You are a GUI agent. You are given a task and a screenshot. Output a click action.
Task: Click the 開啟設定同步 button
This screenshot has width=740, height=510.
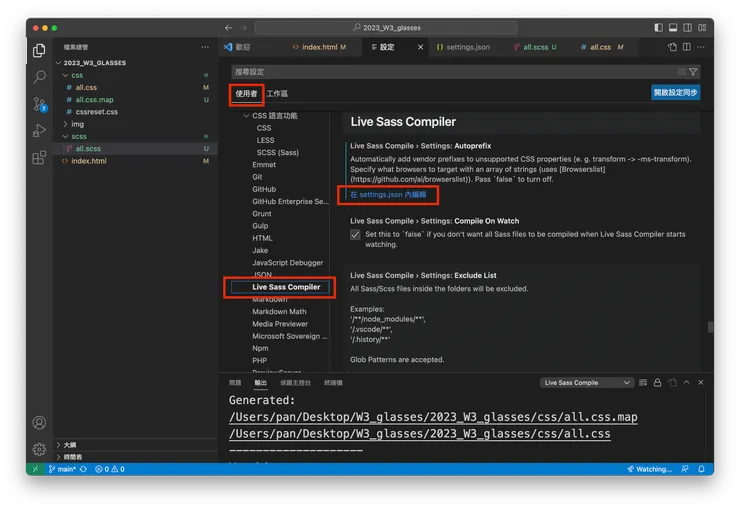[675, 92]
